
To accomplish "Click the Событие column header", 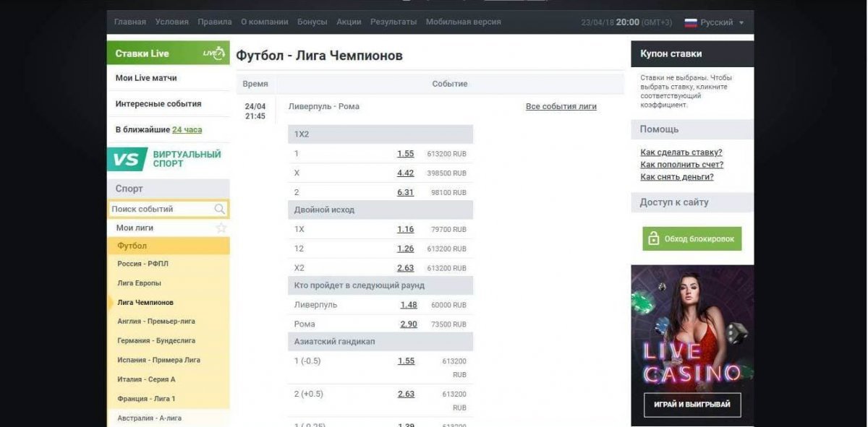I will click(x=450, y=84).
